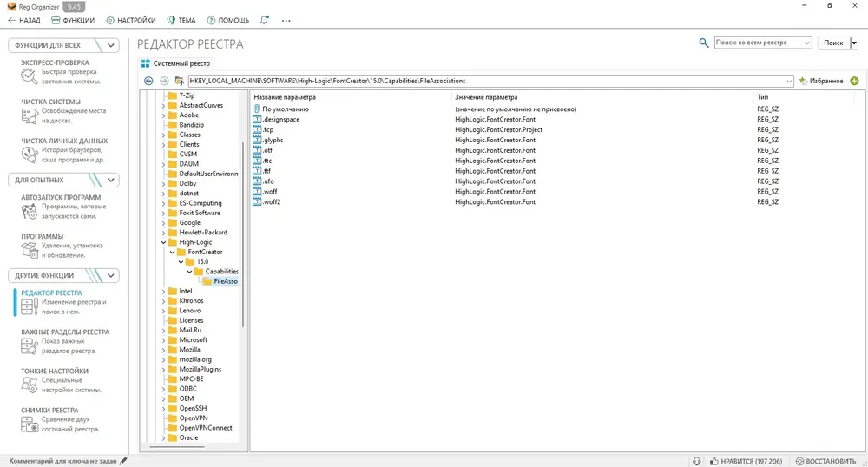Screen dimensions: 868x467
Task: Open the Чистка личных данных icon
Action: (29, 155)
